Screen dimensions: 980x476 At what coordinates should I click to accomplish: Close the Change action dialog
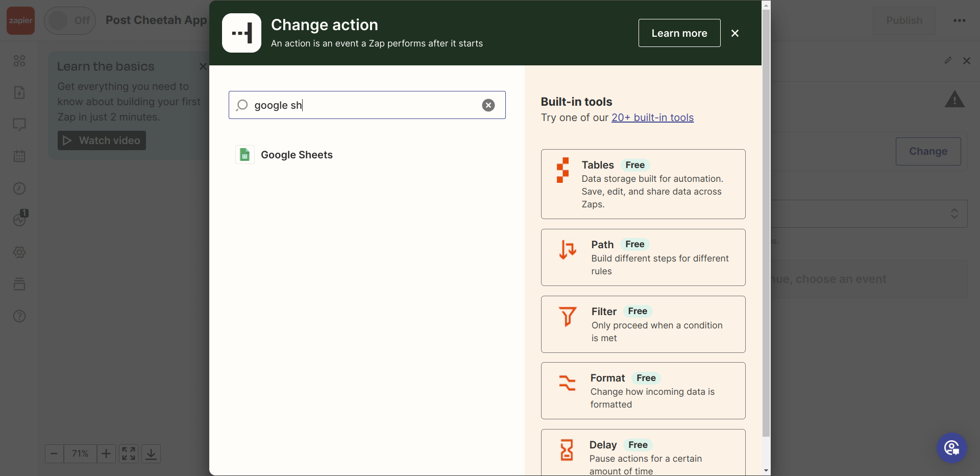tap(735, 33)
